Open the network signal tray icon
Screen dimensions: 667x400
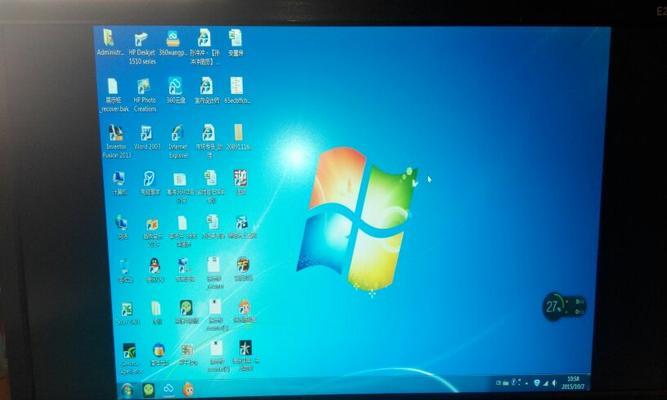[x=545, y=383]
